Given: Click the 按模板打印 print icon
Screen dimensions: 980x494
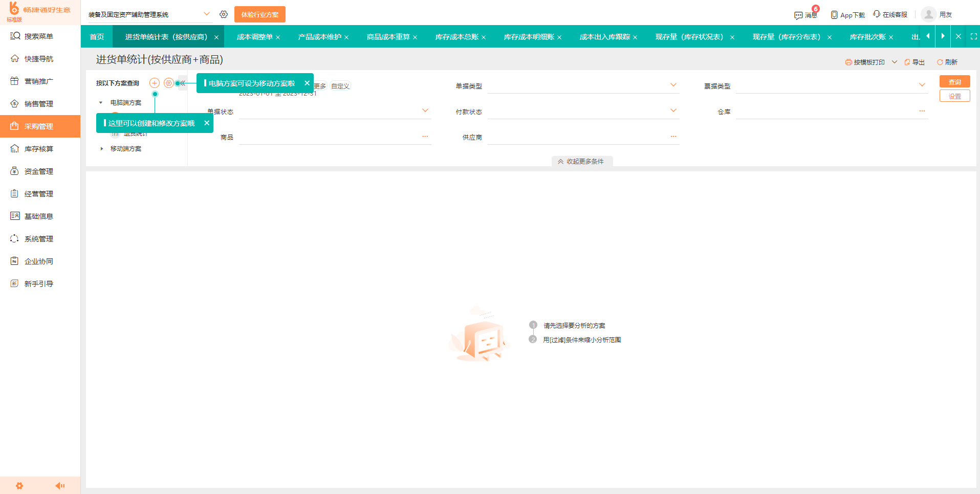Looking at the screenshot, I should [x=848, y=62].
